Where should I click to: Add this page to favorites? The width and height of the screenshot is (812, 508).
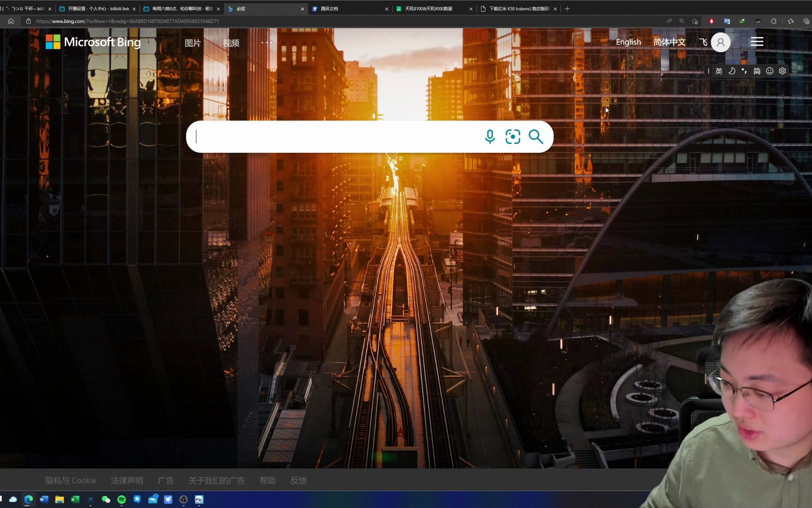(695, 21)
